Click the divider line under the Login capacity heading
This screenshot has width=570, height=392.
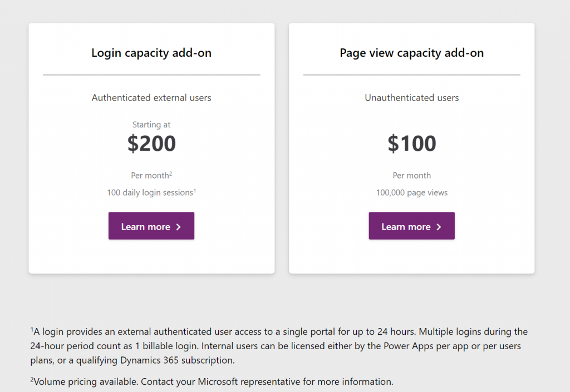tap(151, 75)
